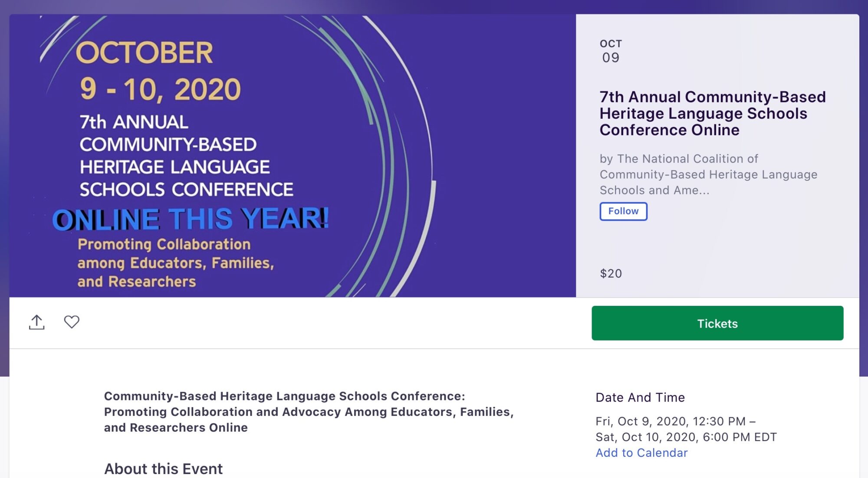
Task: Select the 7th Annual Conference Online title
Action: [712, 113]
